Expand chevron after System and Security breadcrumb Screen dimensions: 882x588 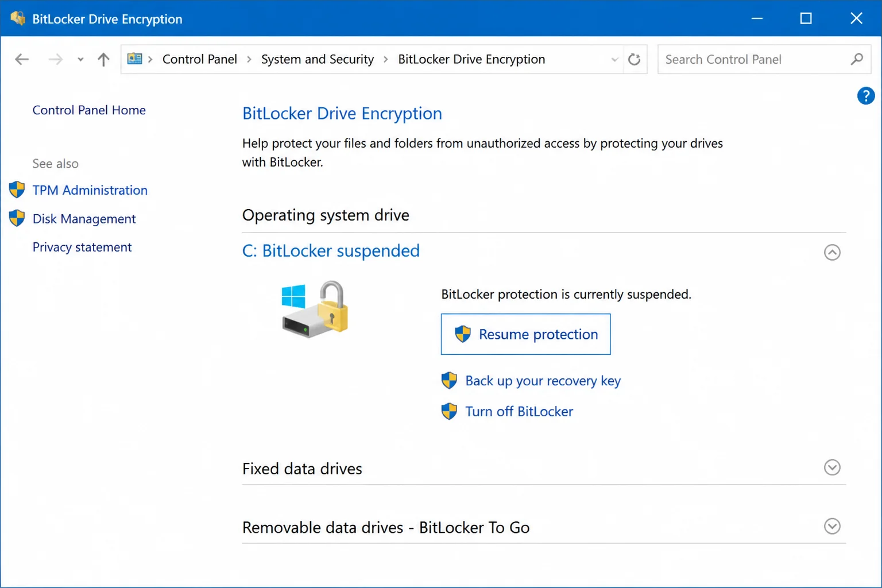(x=386, y=59)
